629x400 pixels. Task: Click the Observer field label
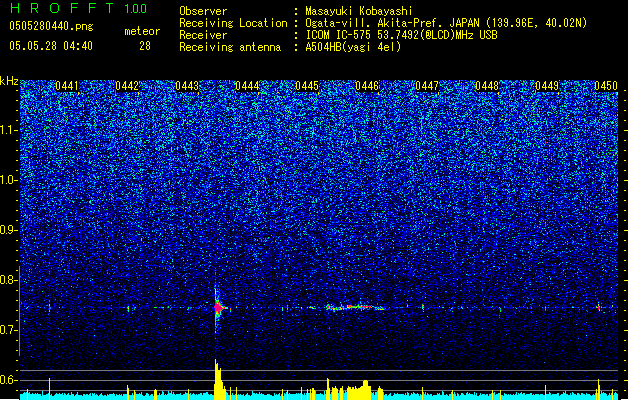tap(203, 11)
